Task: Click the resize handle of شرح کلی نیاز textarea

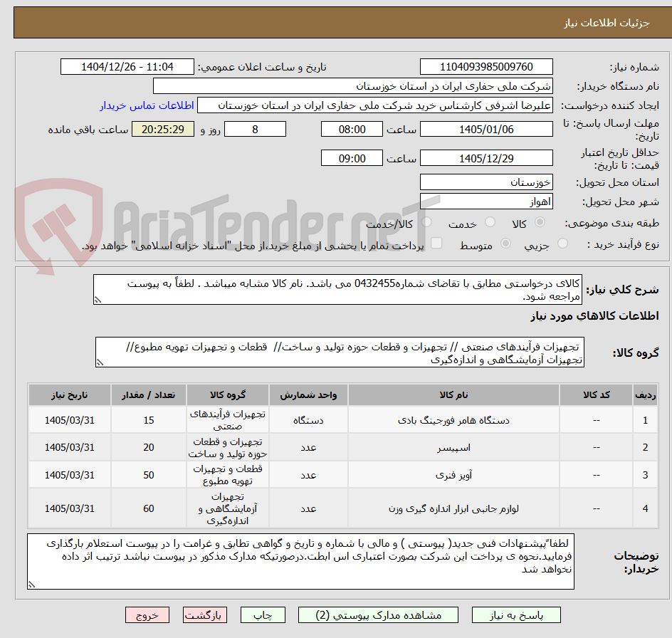Action: [x=98, y=300]
